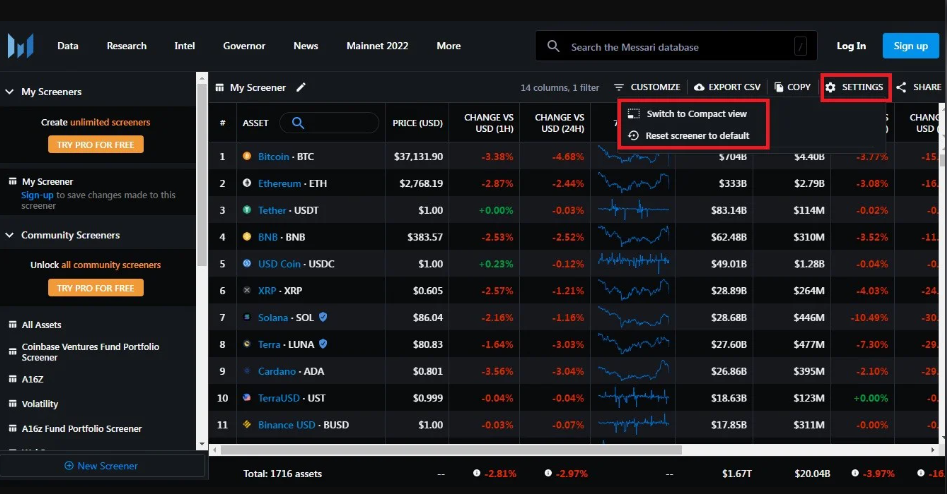The height and width of the screenshot is (494, 947).
Task: Click the Sign-up link in My Screener
Action: 37,195
